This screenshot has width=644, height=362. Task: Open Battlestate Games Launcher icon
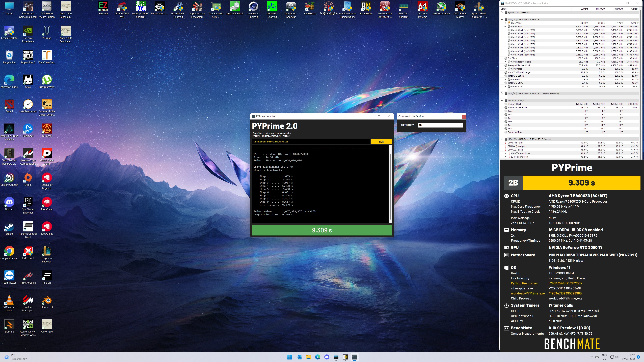28,10
